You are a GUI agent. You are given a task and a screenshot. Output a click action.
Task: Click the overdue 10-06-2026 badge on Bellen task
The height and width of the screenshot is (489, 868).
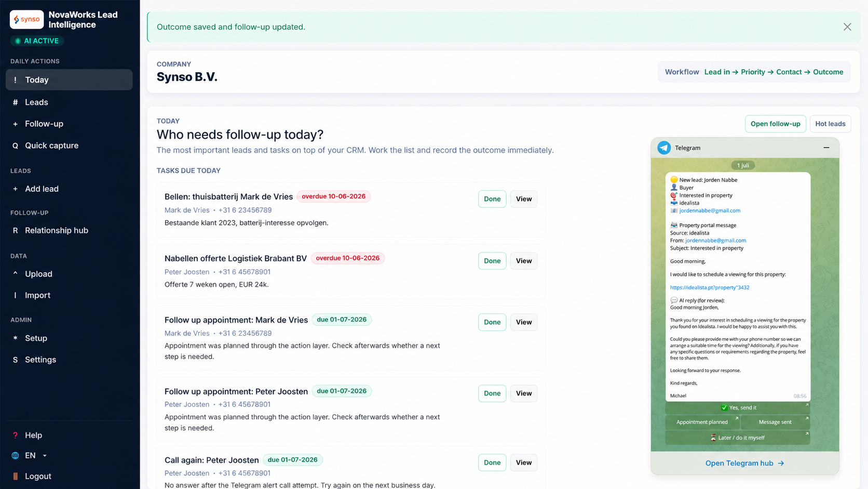point(334,196)
